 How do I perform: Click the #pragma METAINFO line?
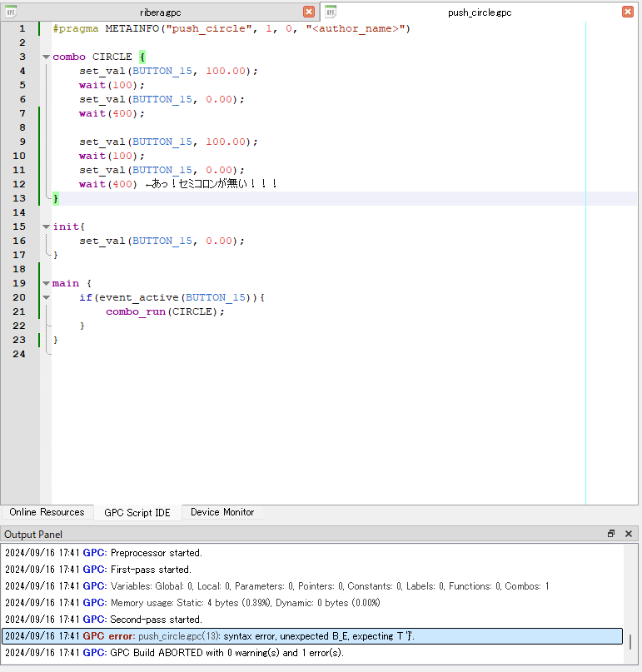[231, 28]
